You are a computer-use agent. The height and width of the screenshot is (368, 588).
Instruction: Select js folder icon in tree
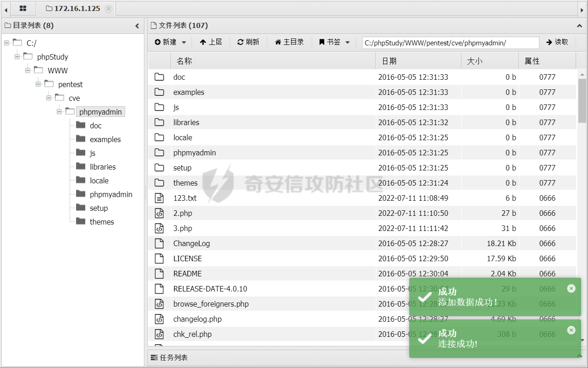[x=81, y=153]
